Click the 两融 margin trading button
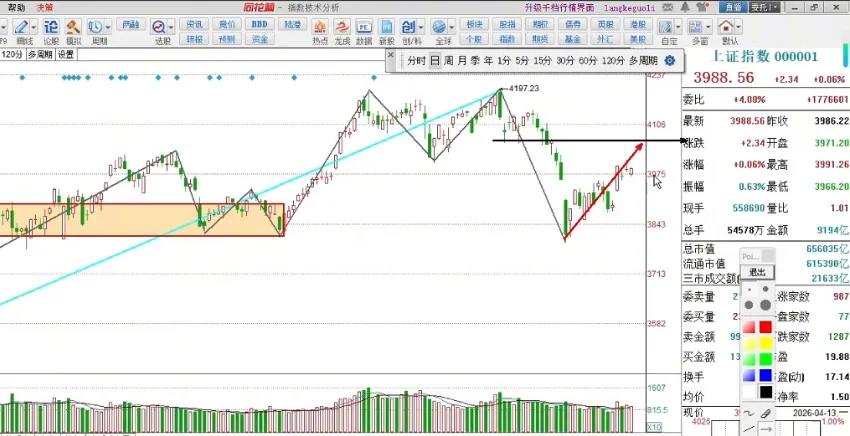 (x=131, y=24)
